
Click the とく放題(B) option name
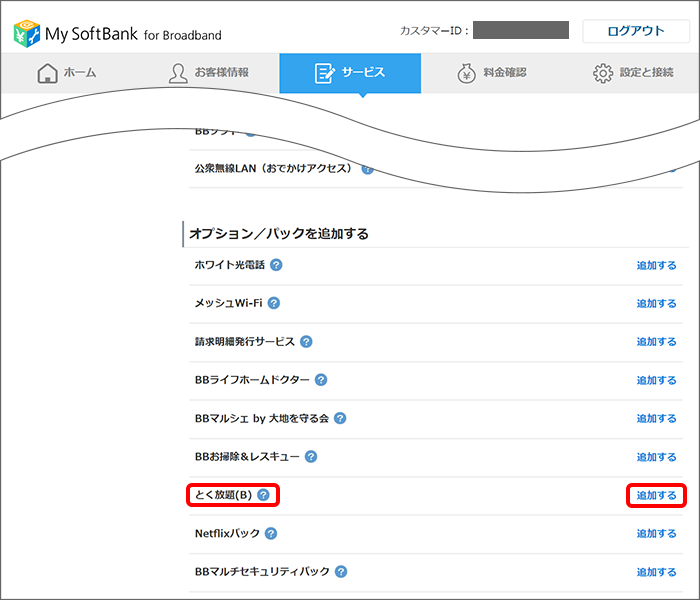coord(223,495)
